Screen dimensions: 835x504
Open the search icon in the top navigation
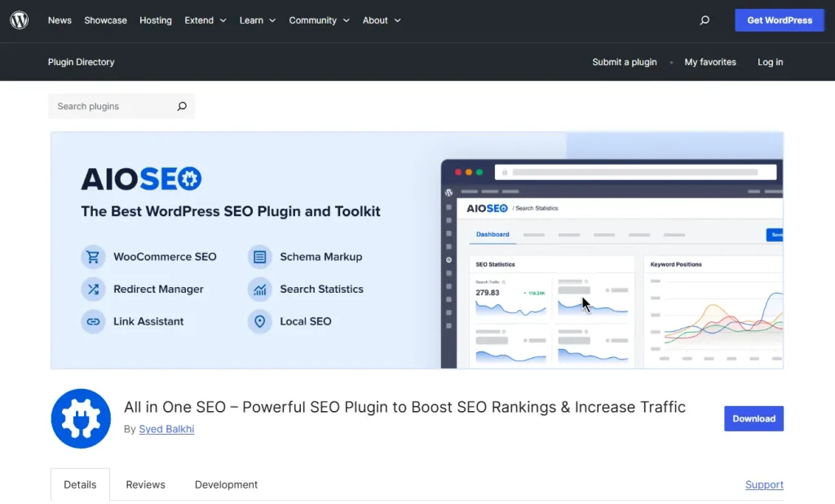tap(704, 20)
